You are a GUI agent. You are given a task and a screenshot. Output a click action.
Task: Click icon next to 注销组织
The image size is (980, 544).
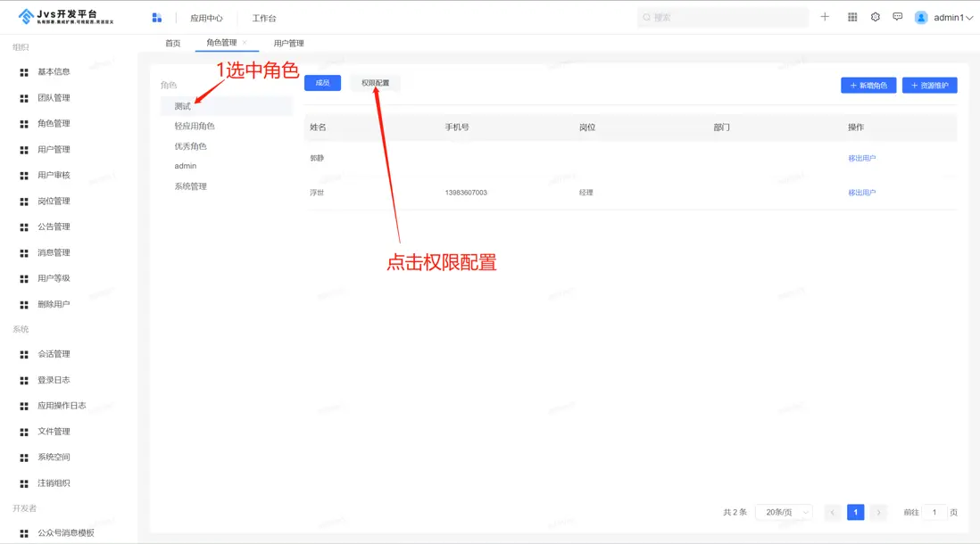click(x=24, y=483)
